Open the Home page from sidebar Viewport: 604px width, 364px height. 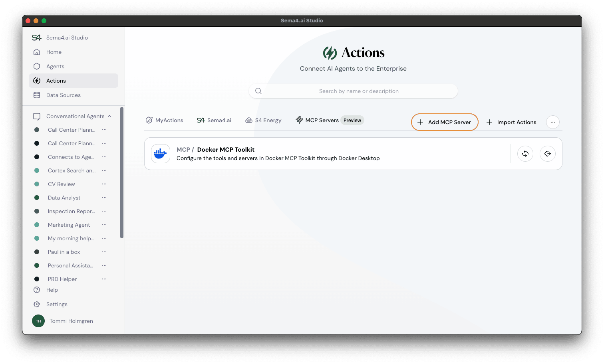click(x=54, y=52)
